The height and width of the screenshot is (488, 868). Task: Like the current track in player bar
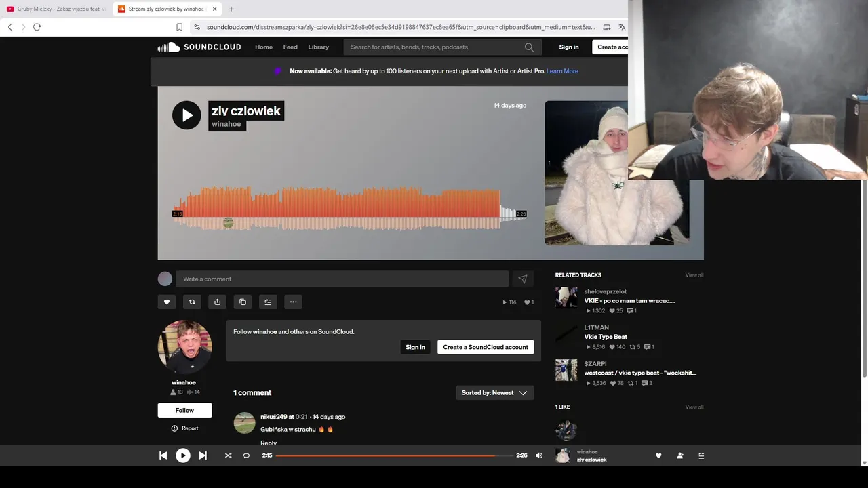point(658,455)
